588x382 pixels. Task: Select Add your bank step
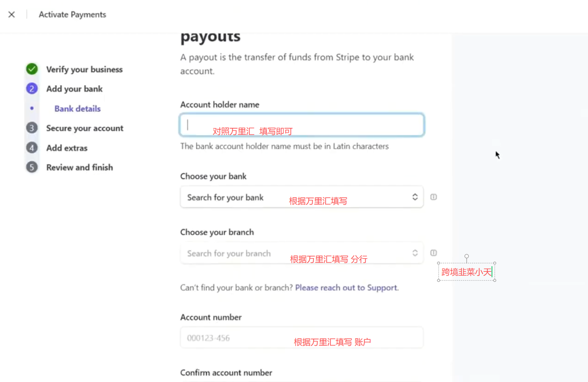click(x=74, y=89)
